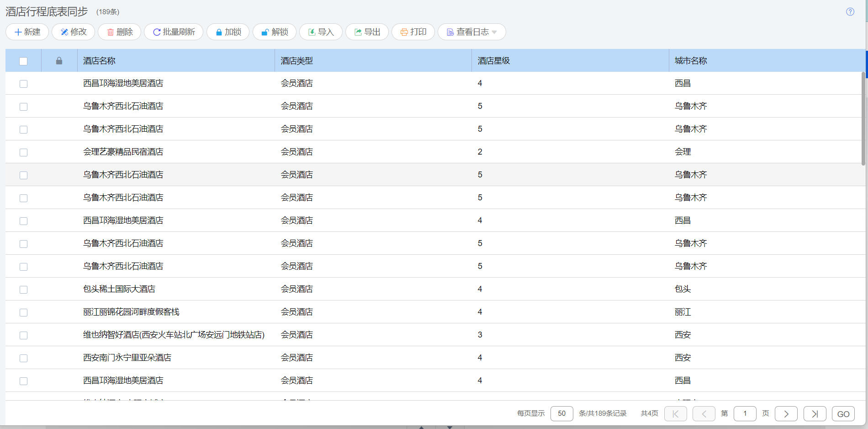The image size is (868, 429).
Task: Click the 导出 export button
Action: point(367,32)
